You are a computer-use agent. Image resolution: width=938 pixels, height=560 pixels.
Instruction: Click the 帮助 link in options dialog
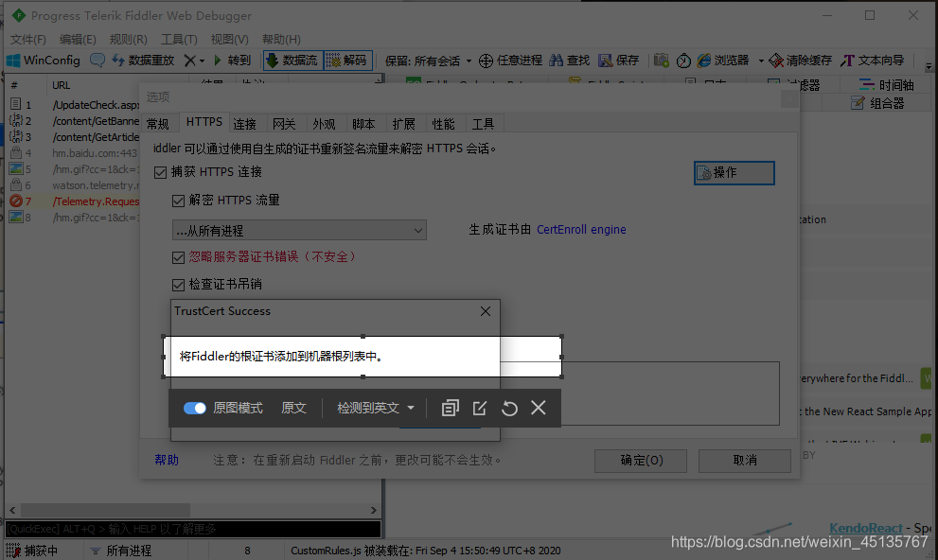coord(167,460)
